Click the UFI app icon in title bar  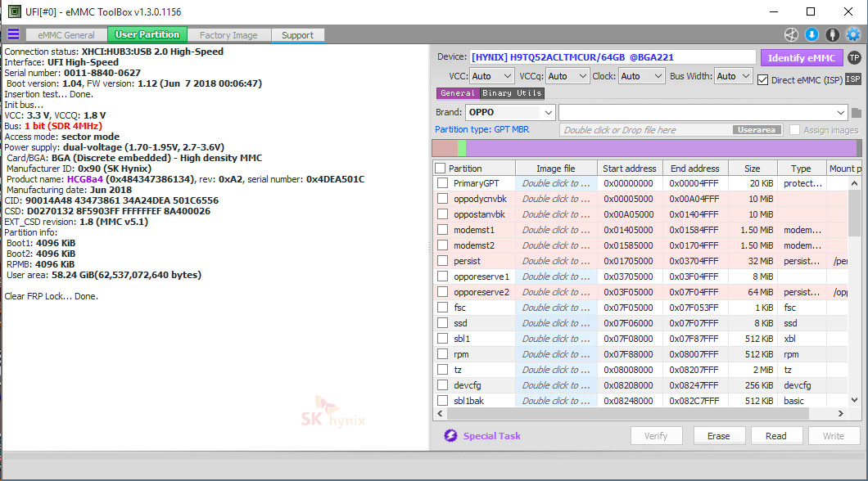click(x=15, y=11)
